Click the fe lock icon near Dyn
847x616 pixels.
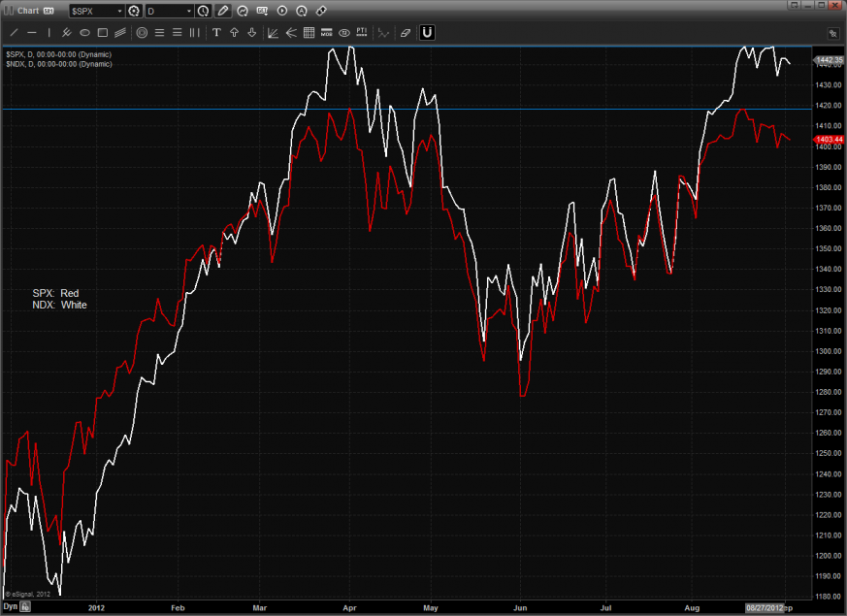pyautogui.click(x=25, y=607)
